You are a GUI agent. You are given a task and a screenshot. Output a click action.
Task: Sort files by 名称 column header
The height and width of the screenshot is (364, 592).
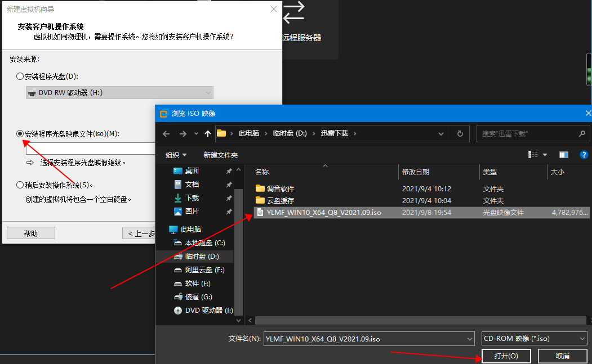coord(262,172)
